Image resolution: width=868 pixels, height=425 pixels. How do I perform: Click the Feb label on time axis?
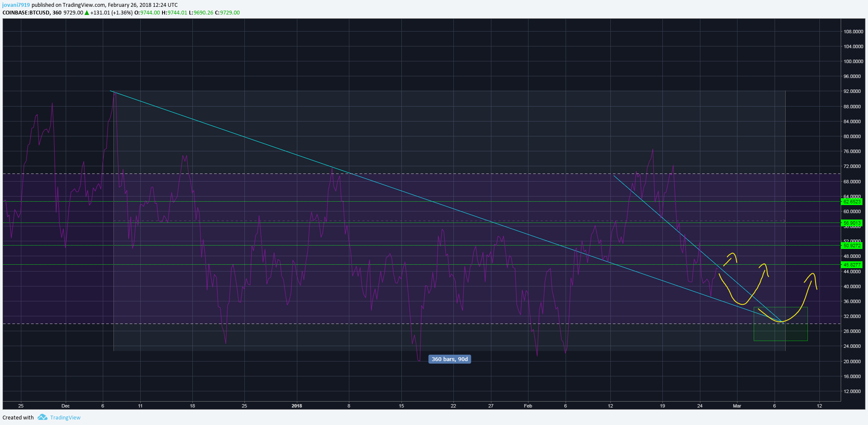point(528,406)
